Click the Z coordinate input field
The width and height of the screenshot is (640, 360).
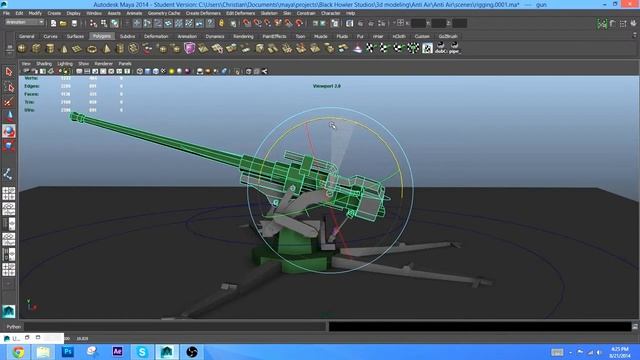coord(459,23)
